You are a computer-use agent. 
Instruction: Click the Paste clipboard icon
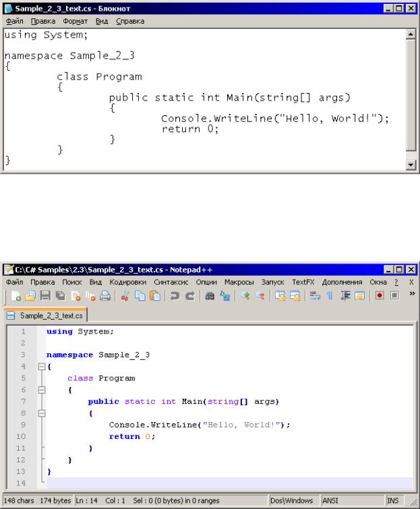click(x=155, y=296)
